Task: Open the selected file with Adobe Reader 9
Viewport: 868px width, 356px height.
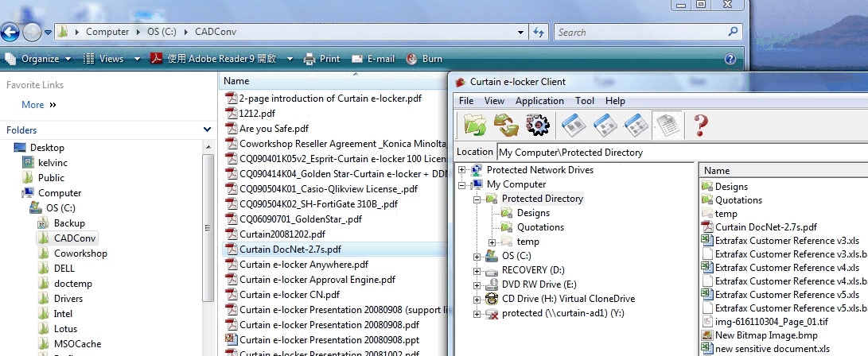Action: 213,59
